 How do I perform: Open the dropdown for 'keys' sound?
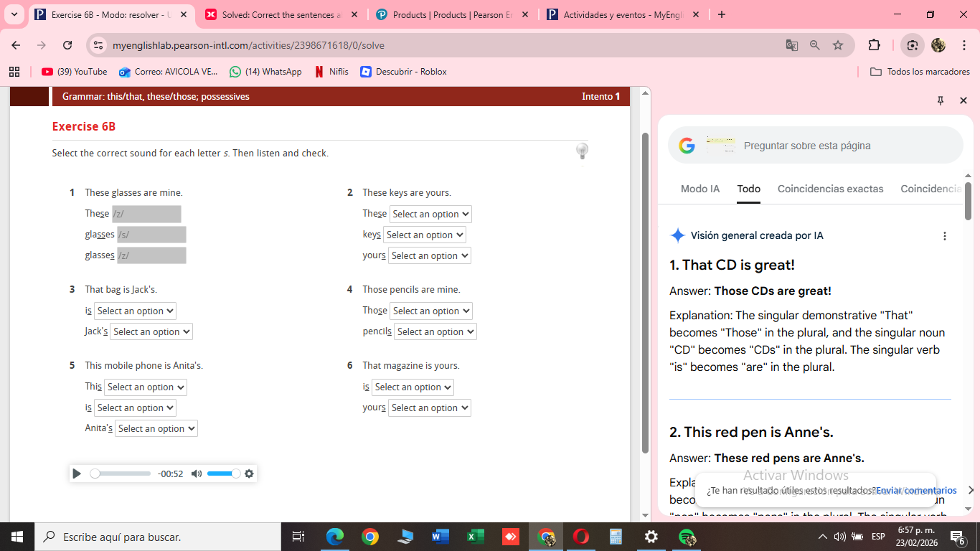[425, 235]
